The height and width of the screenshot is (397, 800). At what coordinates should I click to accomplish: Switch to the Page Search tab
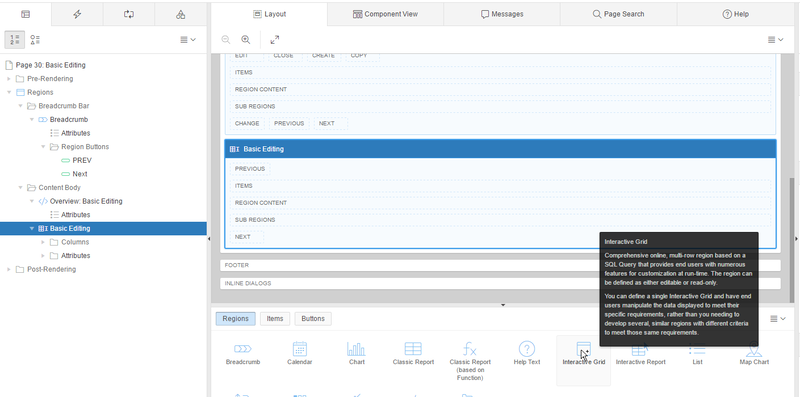[x=618, y=14]
